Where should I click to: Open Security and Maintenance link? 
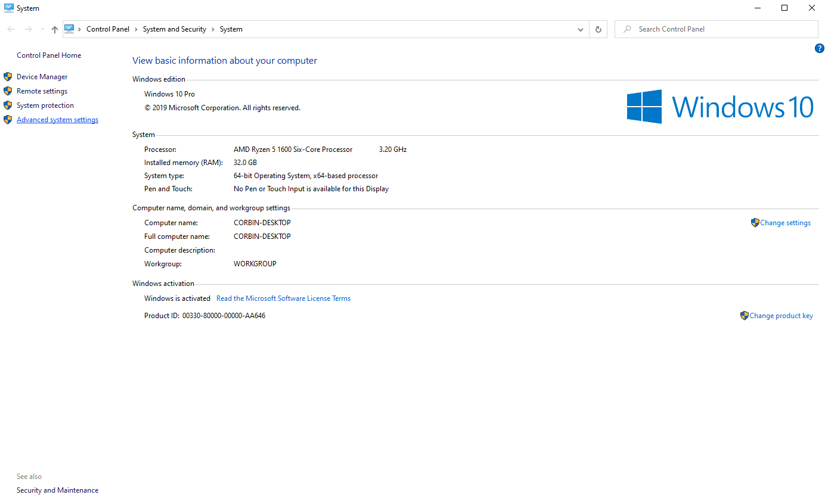(57, 490)
